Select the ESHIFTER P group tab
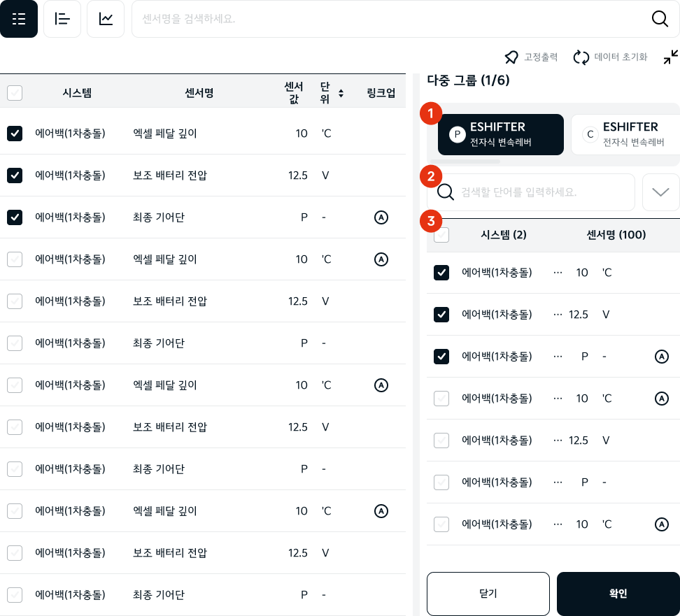Viewport: 680px width, 616px height. tap(500, 134)
